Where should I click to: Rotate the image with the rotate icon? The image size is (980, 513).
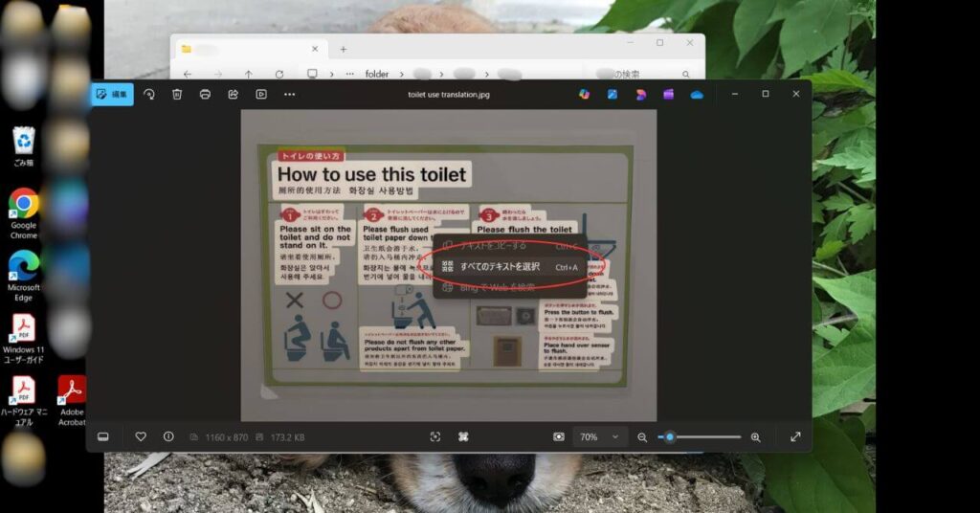[149, 94]
